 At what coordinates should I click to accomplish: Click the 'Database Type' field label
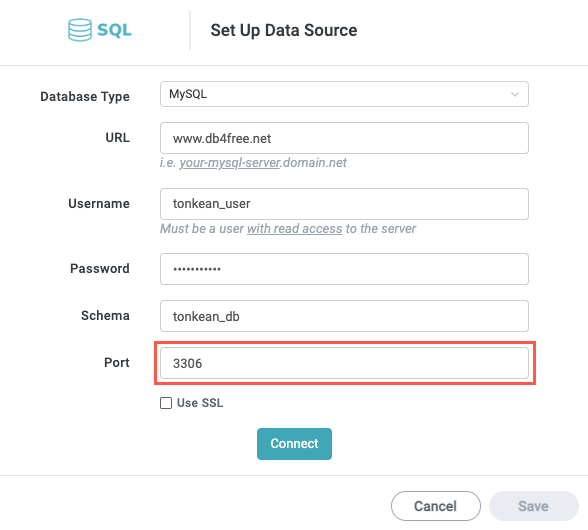coord(85,97)
